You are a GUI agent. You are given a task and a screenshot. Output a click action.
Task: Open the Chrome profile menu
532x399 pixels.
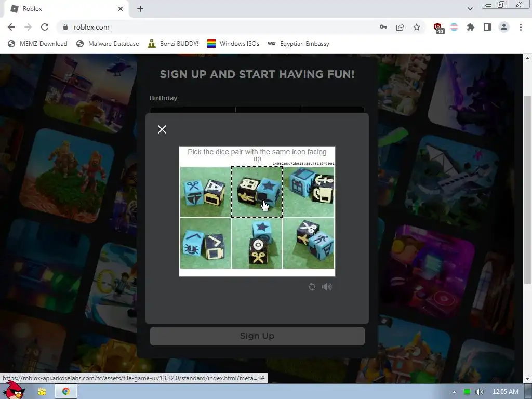pyautogui.click(x=504, y=27)
